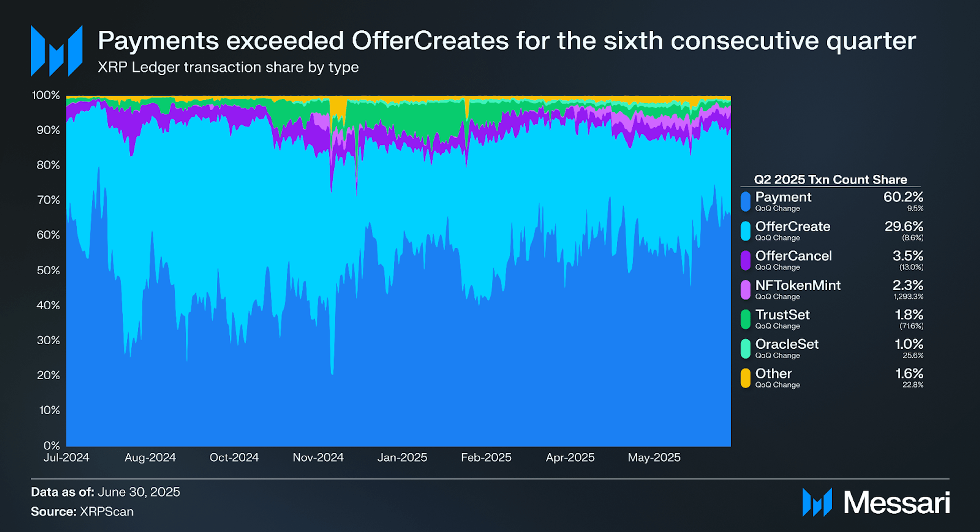Click the 50% y-axis tick label
Screen dimensions: 980x532
(48, 270)
